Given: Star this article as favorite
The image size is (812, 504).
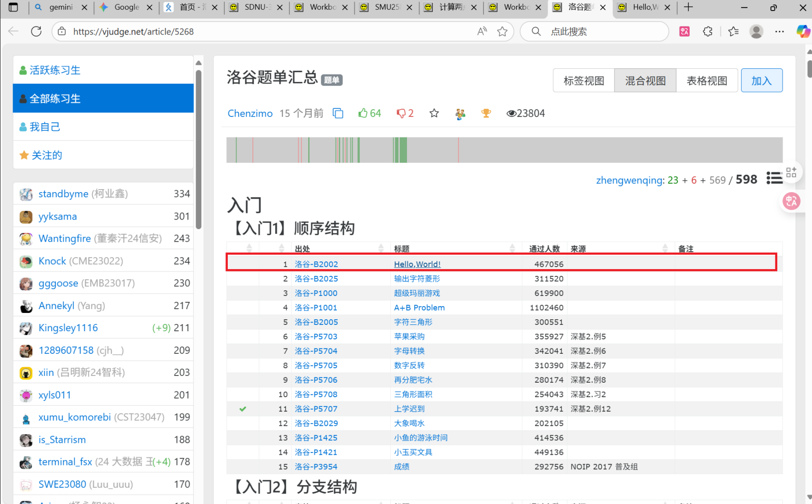Looking at the screenshot, I should click(x=434, y=113).
